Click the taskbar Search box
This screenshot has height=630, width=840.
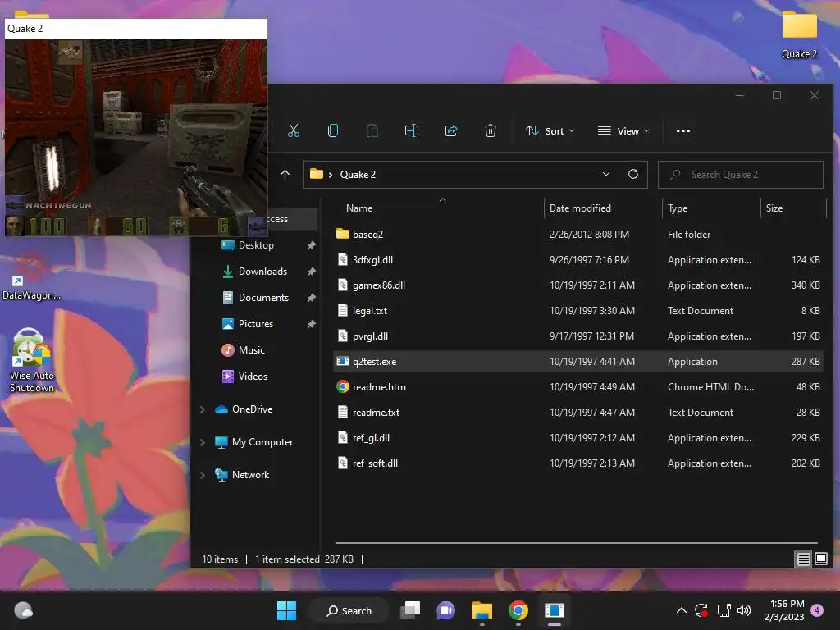[x=349, y=610]
